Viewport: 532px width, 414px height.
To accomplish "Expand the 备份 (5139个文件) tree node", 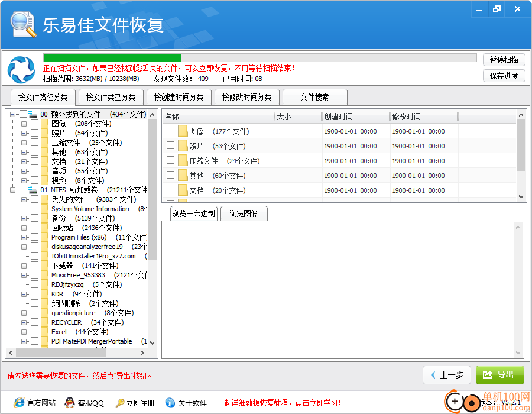I will [x=24, y=219].
